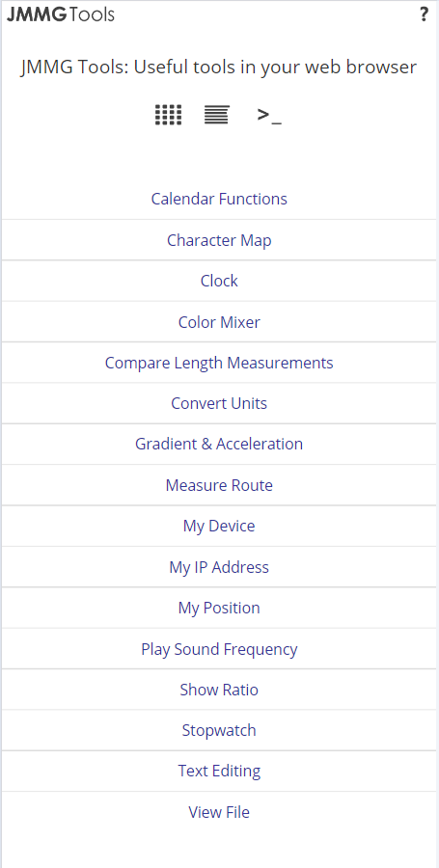Switch to the grid view icon
The width and height of the screenshot is (439, 868).
click(x=168, y=115)
